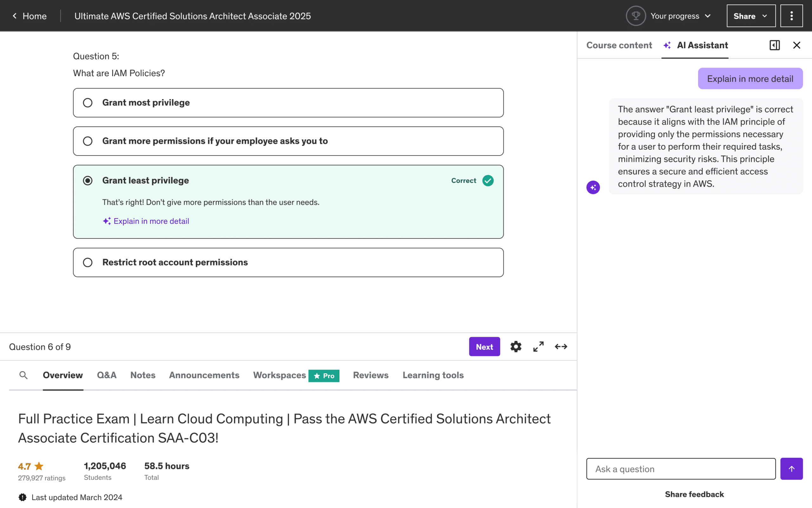Viewport: 812px width, 508px height.
Task: Click the green Correct checkmark icon
Action: 488,180
